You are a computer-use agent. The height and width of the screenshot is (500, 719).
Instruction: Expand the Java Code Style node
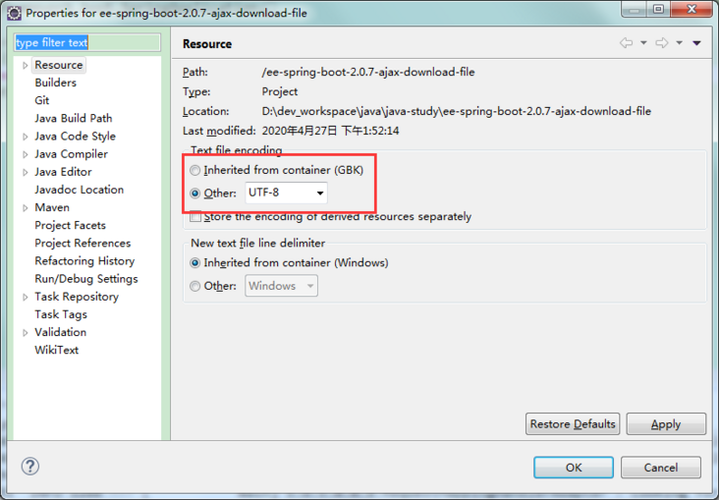pyautogui.click(x=25, y=137)
